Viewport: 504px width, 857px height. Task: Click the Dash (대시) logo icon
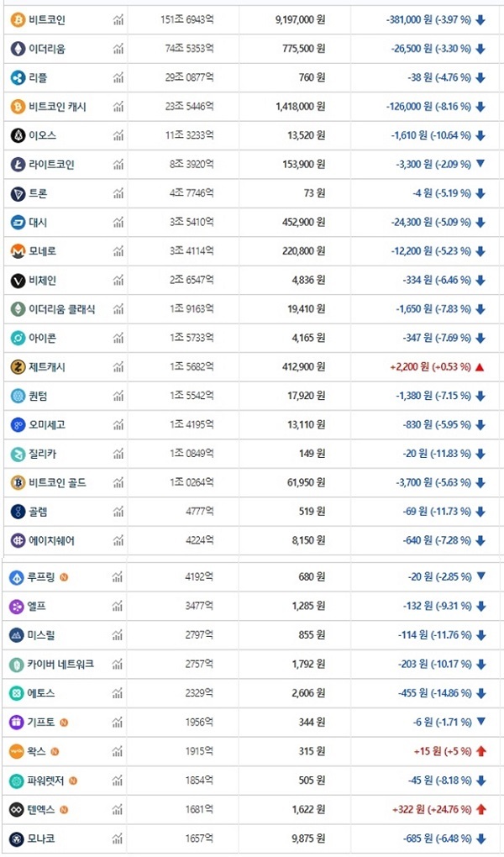pyautogui.click(x=18, y=223)
